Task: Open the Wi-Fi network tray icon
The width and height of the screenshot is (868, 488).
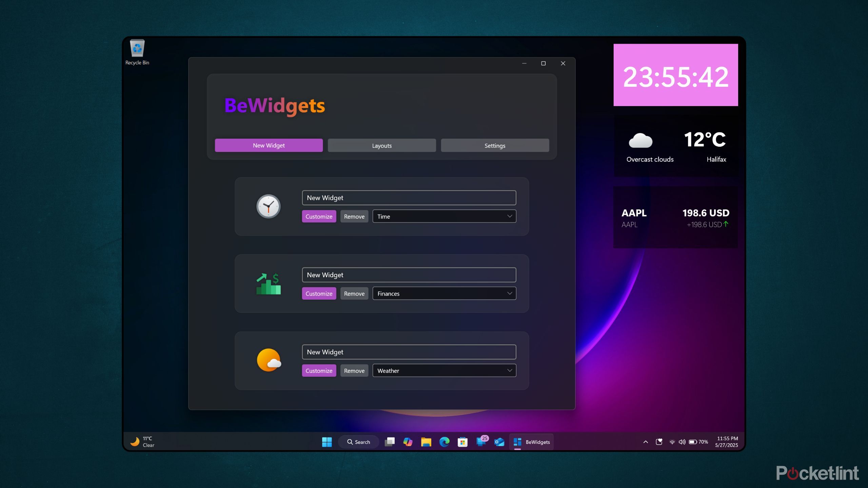Action: 672,442
